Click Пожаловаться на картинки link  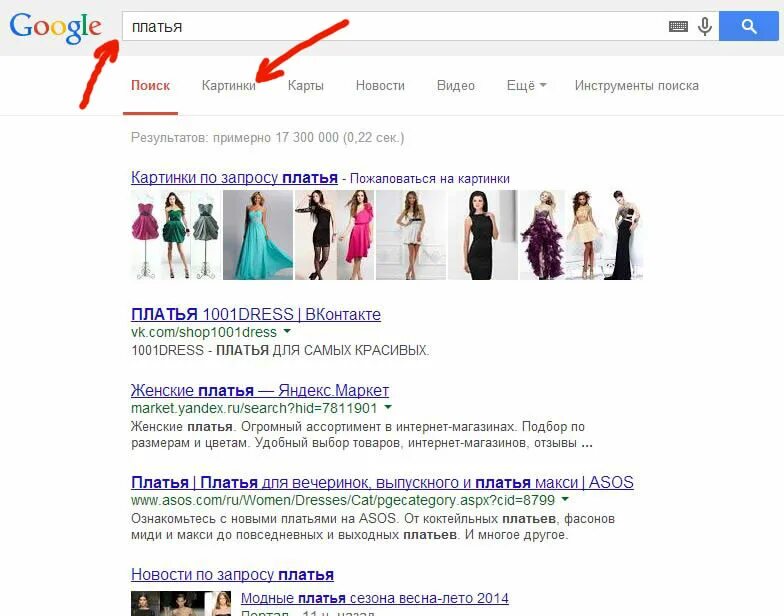[x=430, y=178]
